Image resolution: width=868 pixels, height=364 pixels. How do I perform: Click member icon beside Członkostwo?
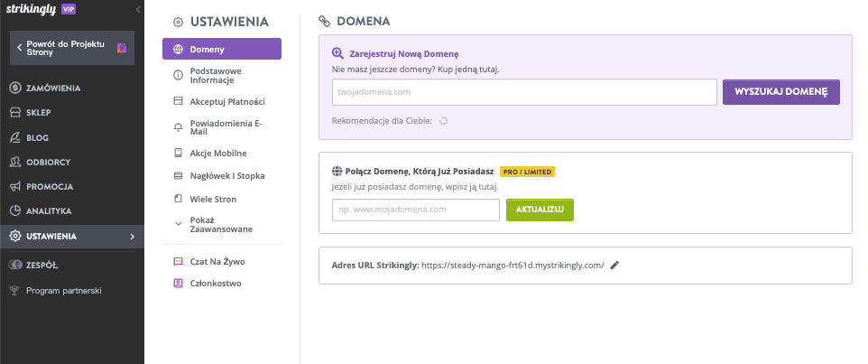[179, 283]
